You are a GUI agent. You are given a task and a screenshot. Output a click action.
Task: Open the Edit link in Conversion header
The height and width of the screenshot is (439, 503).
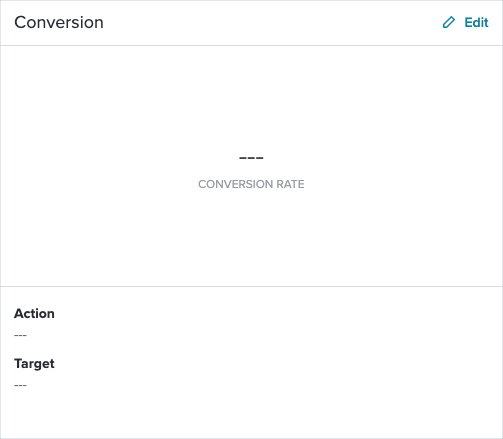465,22
